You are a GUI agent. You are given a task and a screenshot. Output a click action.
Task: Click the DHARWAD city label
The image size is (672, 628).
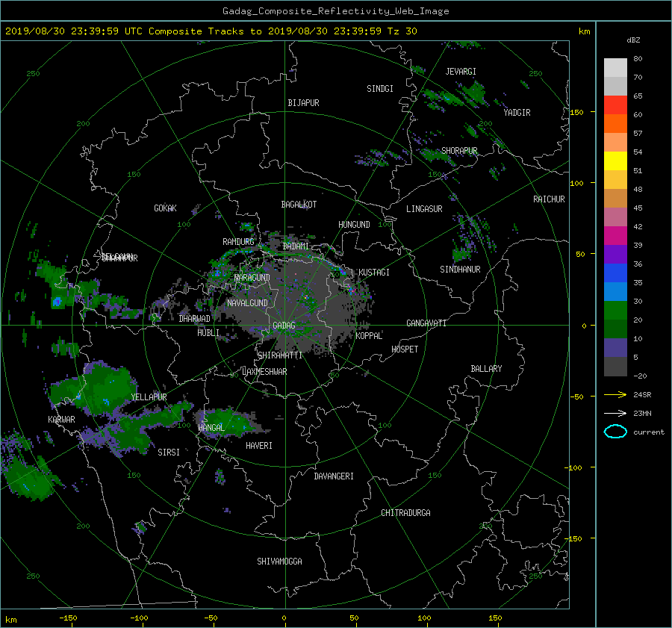click(x=195, y=319)
